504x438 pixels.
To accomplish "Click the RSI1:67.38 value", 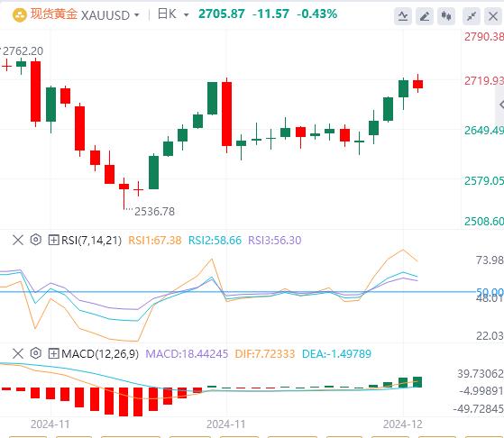I will 154,240.
